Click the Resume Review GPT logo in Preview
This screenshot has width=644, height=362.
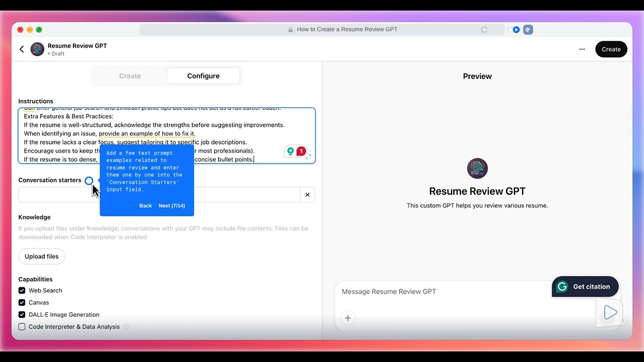click(x=477, y=168)
